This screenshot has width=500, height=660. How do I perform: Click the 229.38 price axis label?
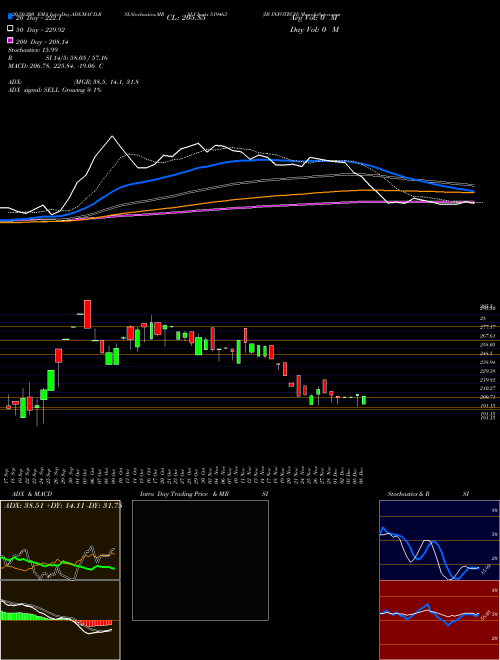(x=488, y=371)
